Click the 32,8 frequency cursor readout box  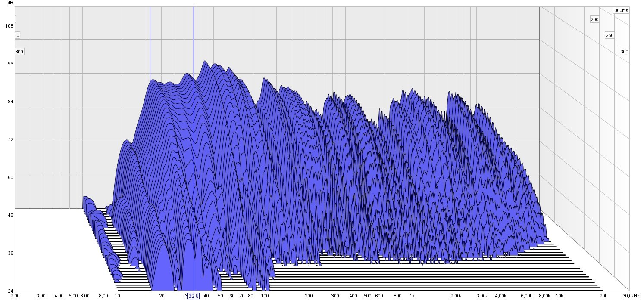tap(193, 296)
